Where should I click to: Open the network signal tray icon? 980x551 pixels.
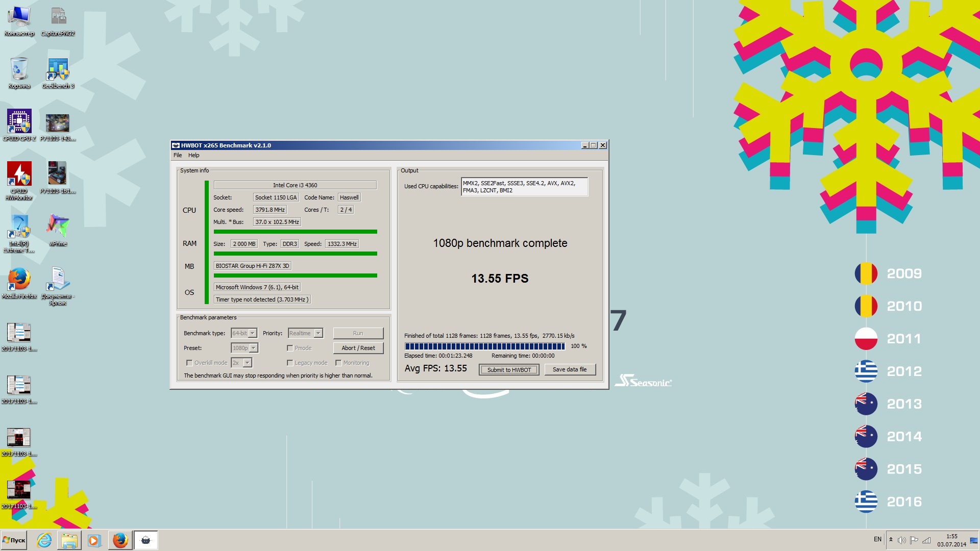926,540
